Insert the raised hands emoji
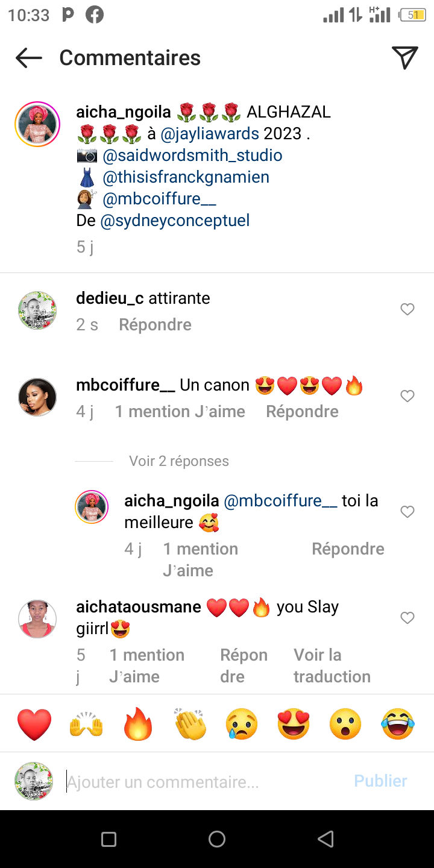 point(87,724)
